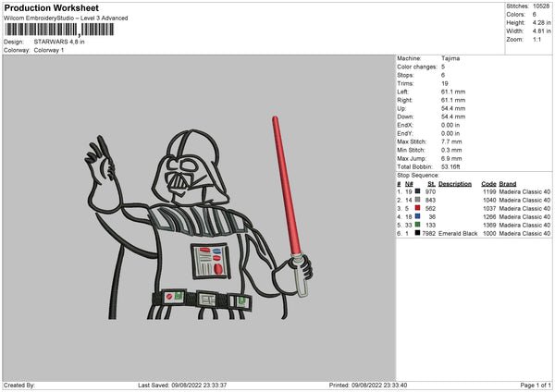Click the barcode under the worksheet title
The image size is (555, 392).
59,30
